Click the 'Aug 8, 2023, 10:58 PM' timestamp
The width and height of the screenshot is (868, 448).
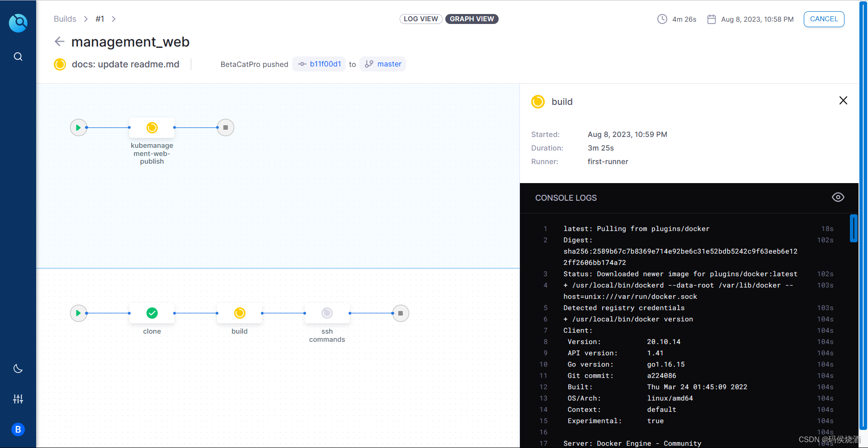(x=757, y=19)
